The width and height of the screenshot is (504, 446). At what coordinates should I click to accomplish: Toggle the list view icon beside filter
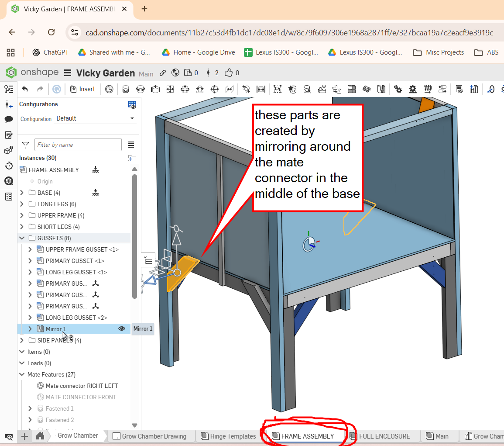[131, 145]
